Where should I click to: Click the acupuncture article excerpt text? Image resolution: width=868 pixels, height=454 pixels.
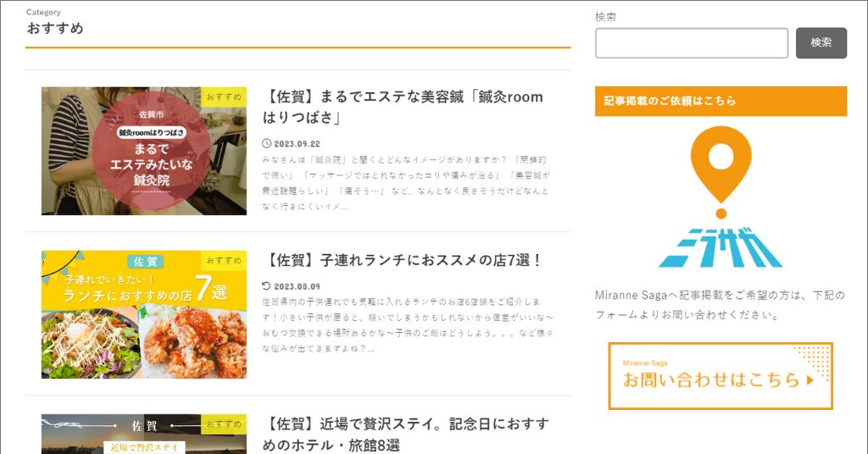click(x=406, y=183)
